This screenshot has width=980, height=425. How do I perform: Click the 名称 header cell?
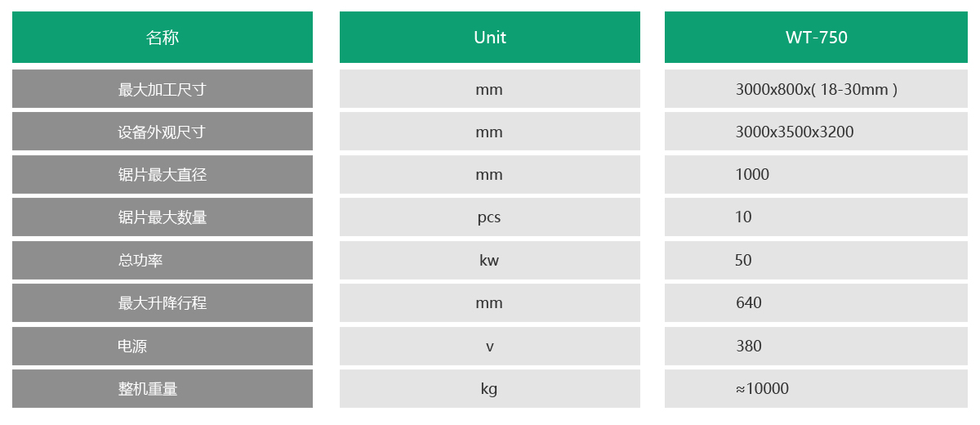tap(163, 38)
